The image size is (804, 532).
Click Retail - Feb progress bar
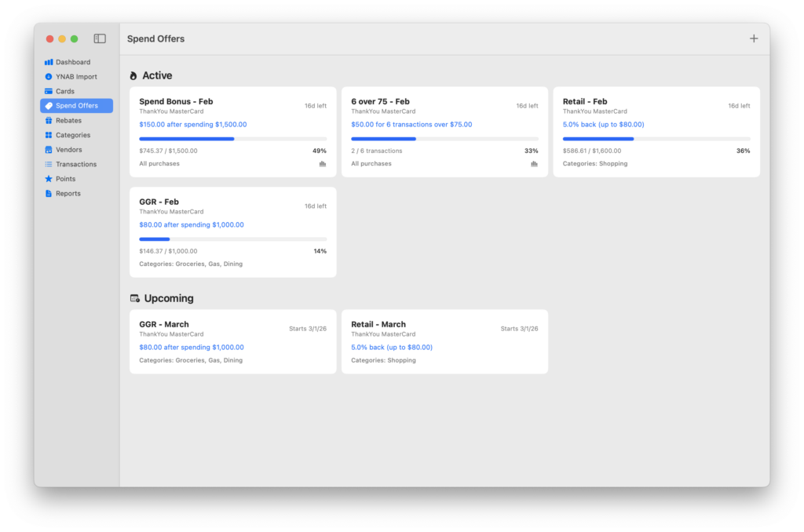click(x=656, y=139)
